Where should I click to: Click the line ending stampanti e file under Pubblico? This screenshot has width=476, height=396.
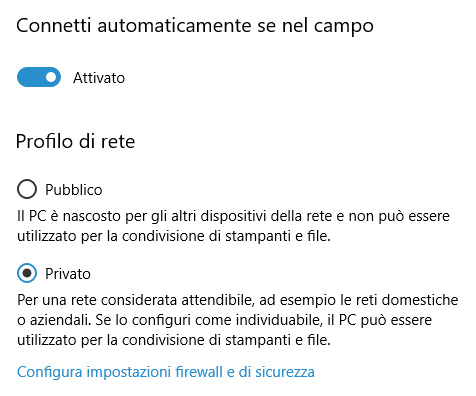click(174, 236)
